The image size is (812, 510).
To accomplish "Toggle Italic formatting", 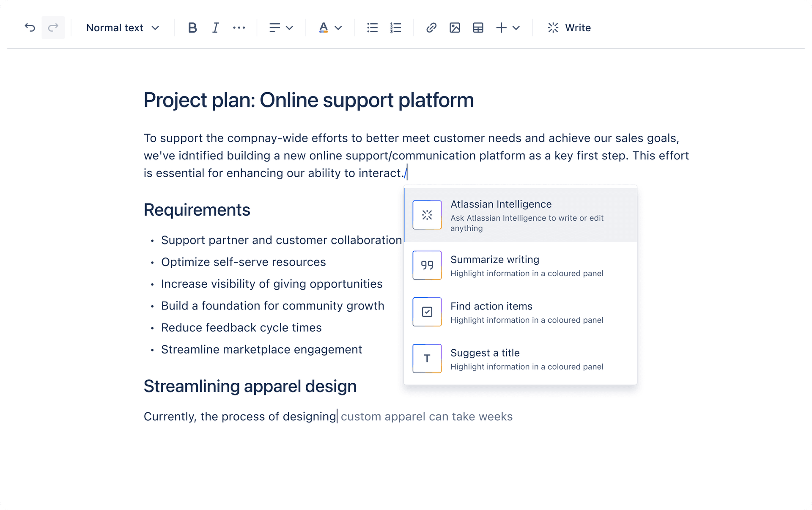I will (216, 28).
